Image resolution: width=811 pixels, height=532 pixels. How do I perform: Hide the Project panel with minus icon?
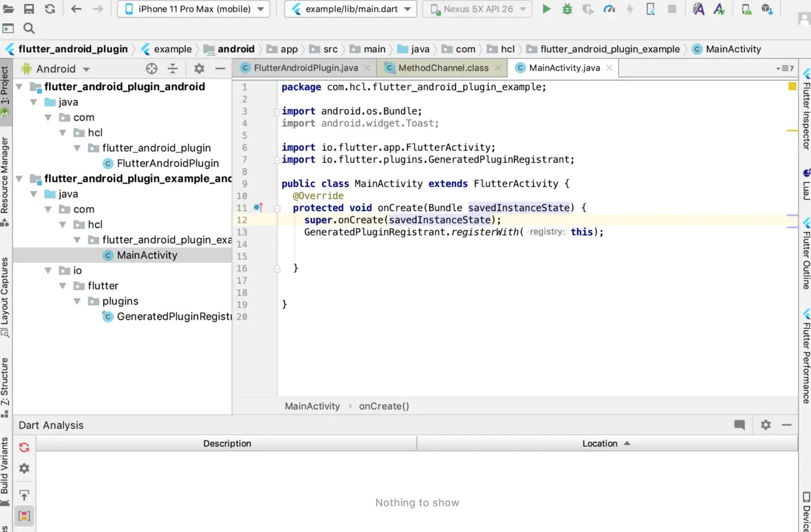(220, 69)
